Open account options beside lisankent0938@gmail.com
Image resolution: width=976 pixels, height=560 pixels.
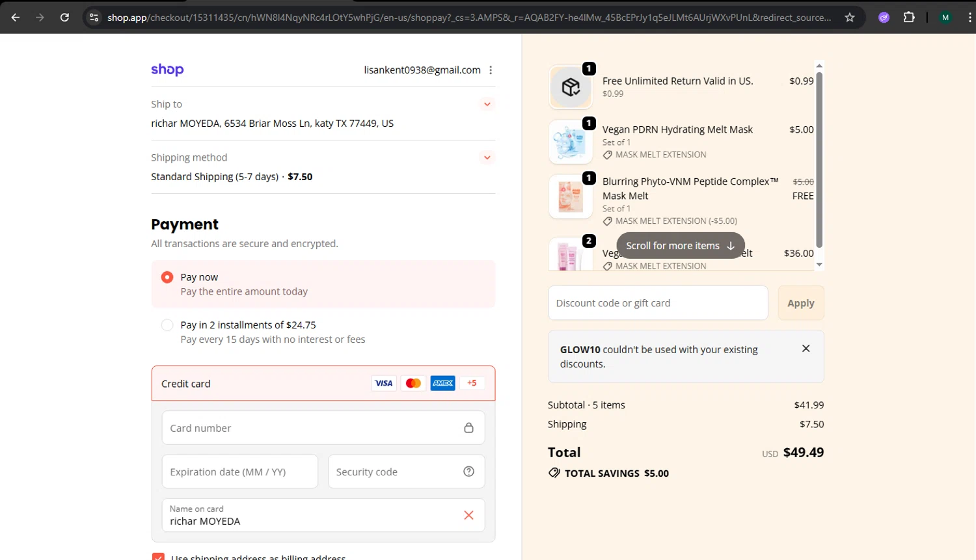tap(491, 70)
